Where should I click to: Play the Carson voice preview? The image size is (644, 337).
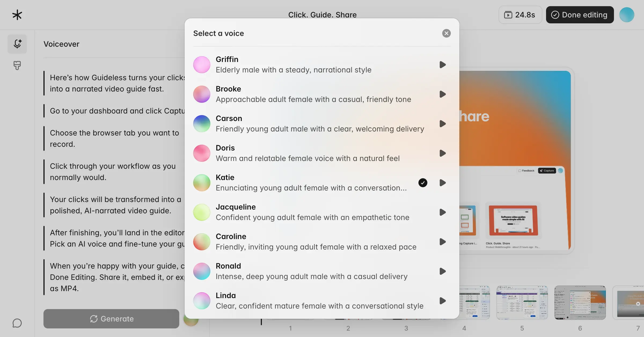[x=442, y=124]
